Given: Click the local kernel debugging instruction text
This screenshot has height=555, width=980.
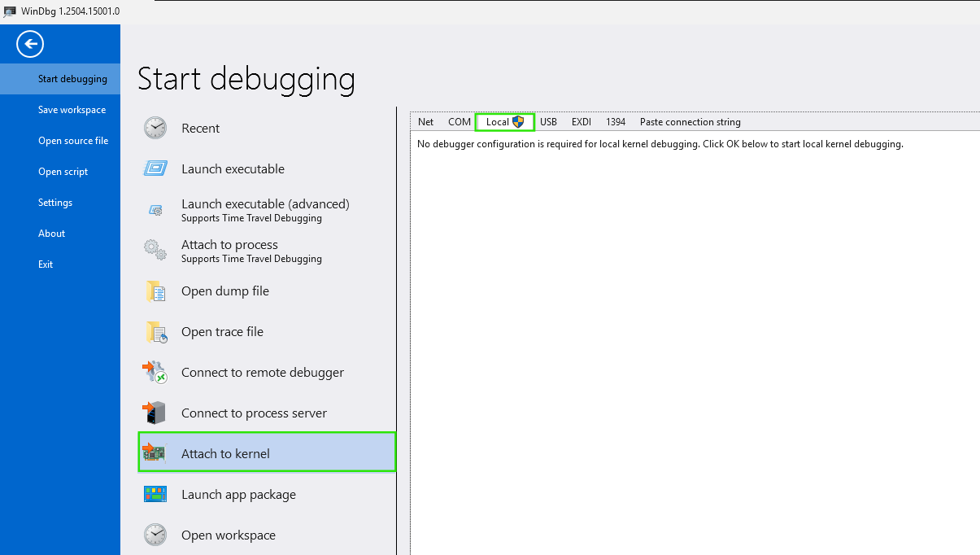Looking at the screenshot, I should point(660,144).
